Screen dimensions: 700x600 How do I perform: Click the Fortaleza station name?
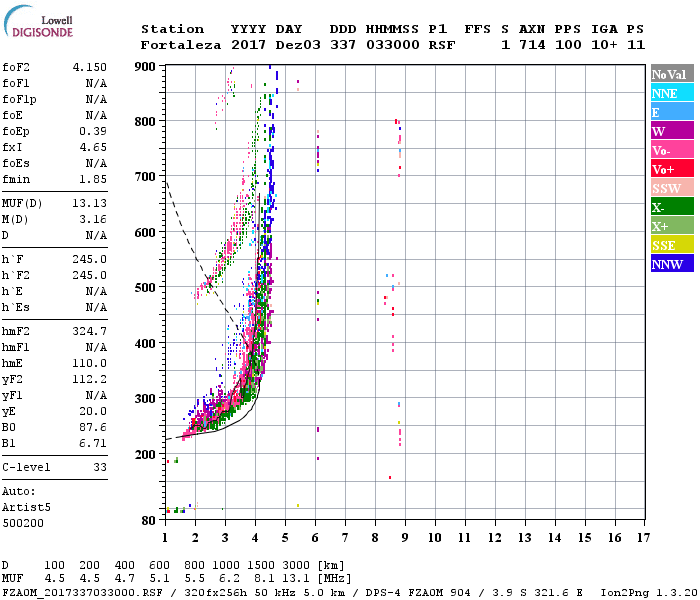[181, 45]
